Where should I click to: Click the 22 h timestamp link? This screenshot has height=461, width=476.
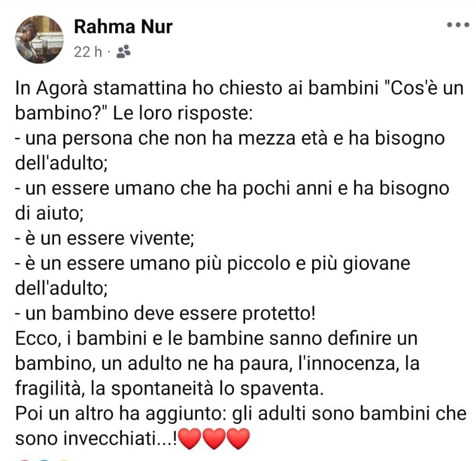(88, 52)
